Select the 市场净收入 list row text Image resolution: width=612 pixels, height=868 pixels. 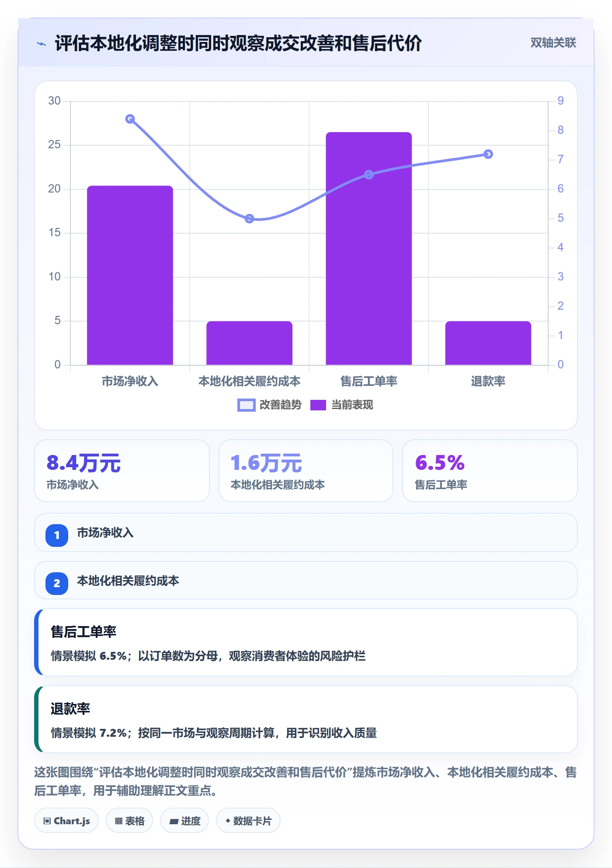coord(105,533)
